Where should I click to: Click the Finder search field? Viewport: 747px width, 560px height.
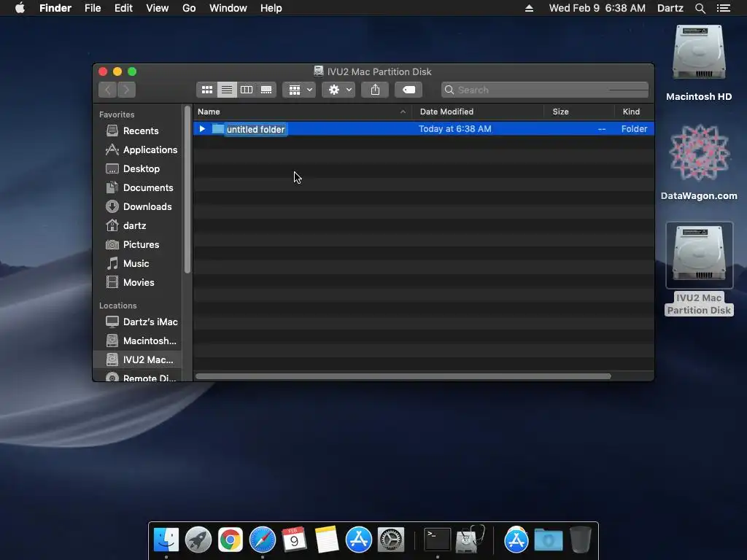tap(544, 90)
